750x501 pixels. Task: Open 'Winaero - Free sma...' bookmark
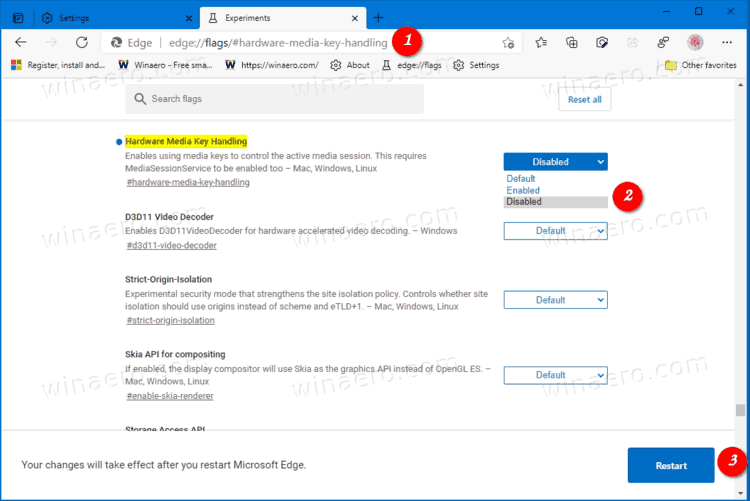(165, 65)
